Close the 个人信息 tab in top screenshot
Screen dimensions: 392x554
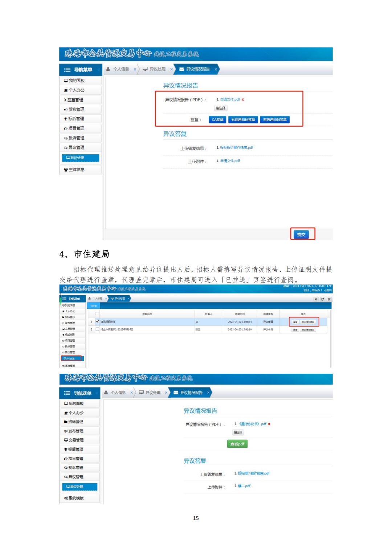(x=135, y=69)
